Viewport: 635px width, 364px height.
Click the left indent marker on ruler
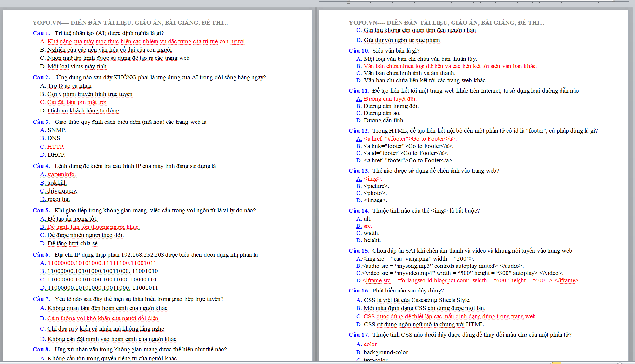348,2
